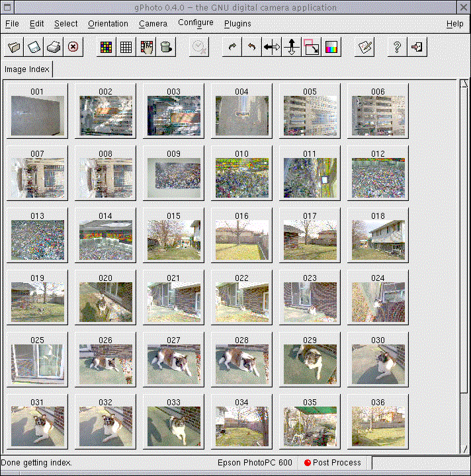Viewport: 471px width, 476px height.
Task: Click the colored thumbnail index icon
Action: pos(107,47)
